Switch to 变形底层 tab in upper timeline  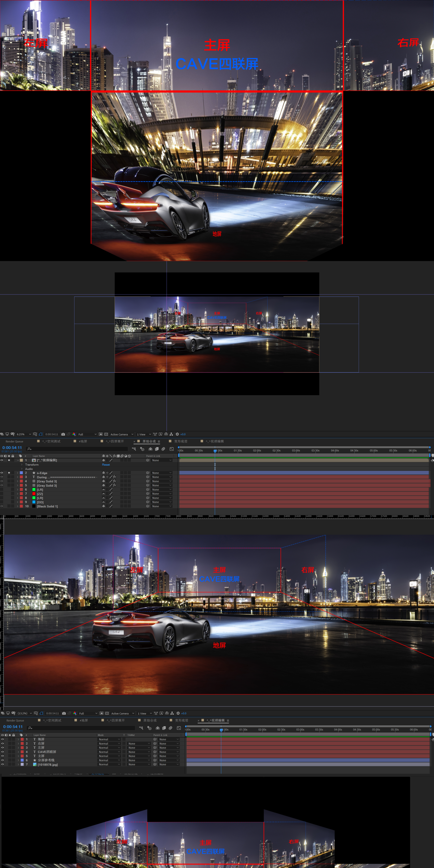tap(181, 442)
